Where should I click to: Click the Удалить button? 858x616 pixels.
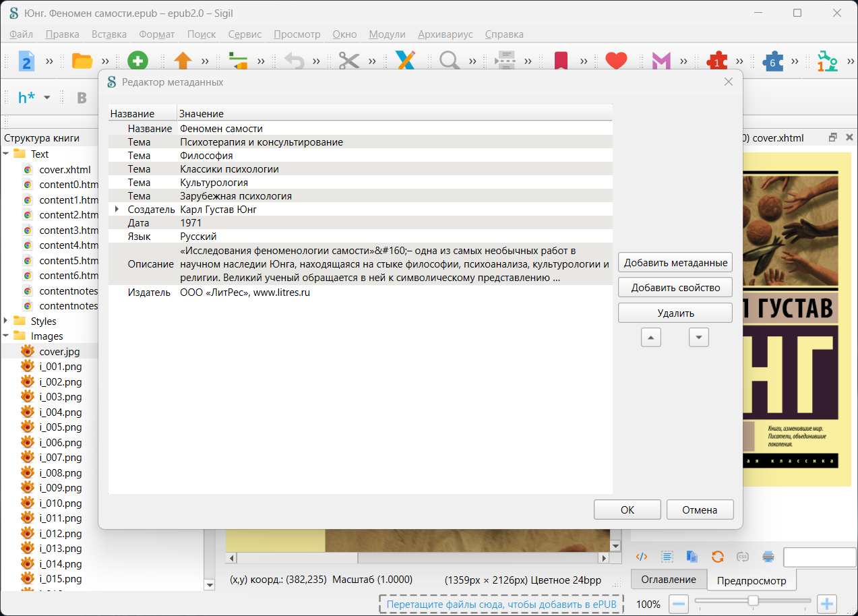pyautogui.click(x=675, y=313)
